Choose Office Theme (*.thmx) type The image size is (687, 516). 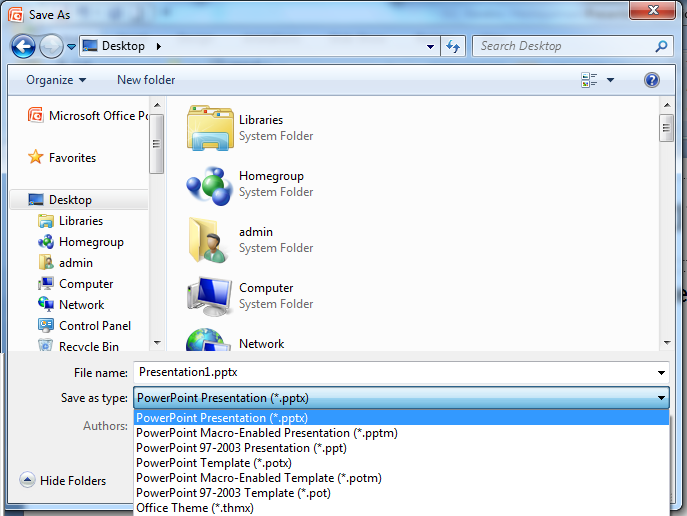(x=401, y=508)
